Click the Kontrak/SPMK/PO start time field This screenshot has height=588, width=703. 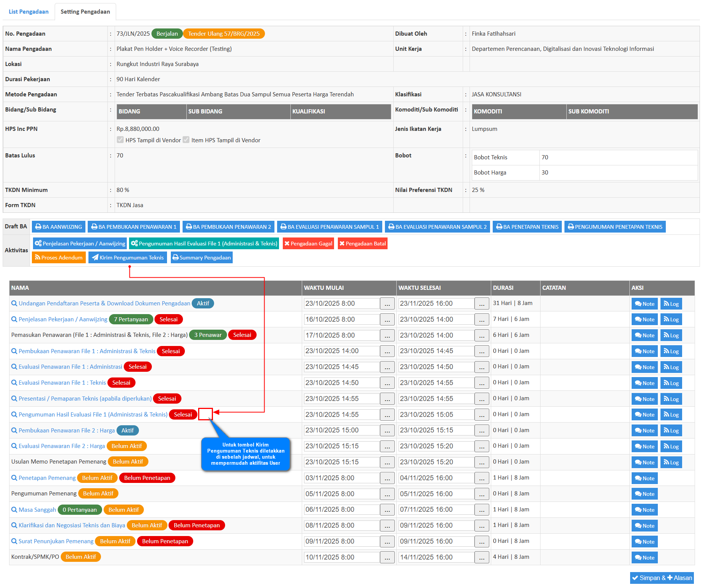pyautogui.click(x=341, y=557)
